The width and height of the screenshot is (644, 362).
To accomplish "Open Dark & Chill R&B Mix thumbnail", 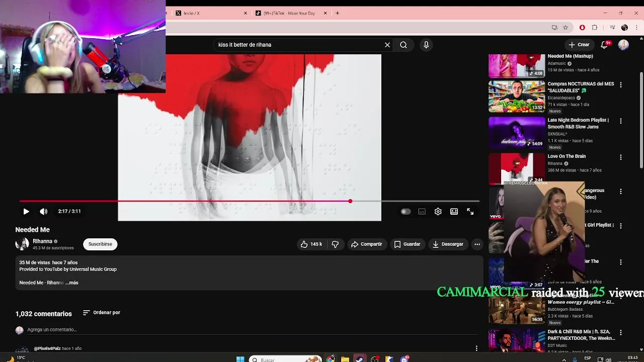I will click(517, 341).
